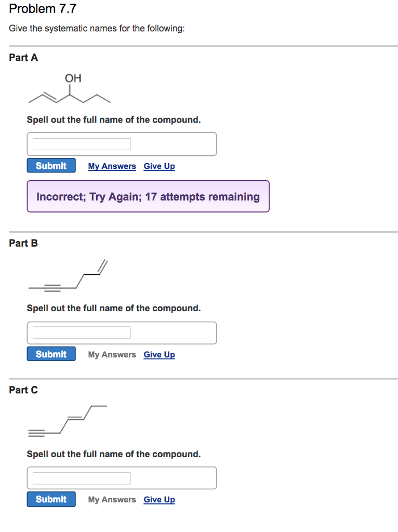Screen dimensions: 398x532
Task: Click the Submit button in Part A
Action: (x=51, y=165)
